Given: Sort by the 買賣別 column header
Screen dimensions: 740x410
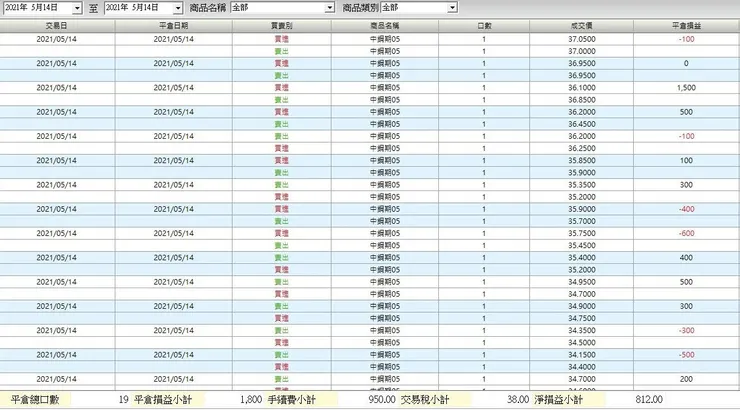Looking at the screenshot, I should click(x=281, y=26).
